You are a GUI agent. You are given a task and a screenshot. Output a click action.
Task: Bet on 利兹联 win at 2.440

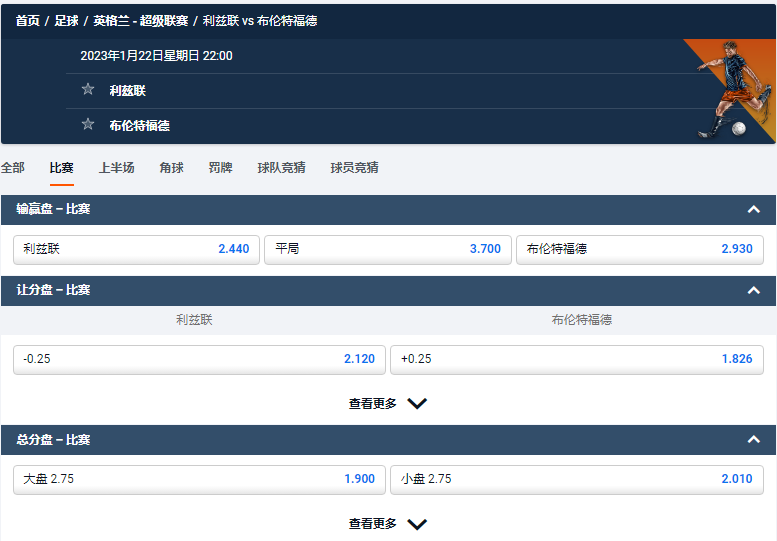[136, 249]
